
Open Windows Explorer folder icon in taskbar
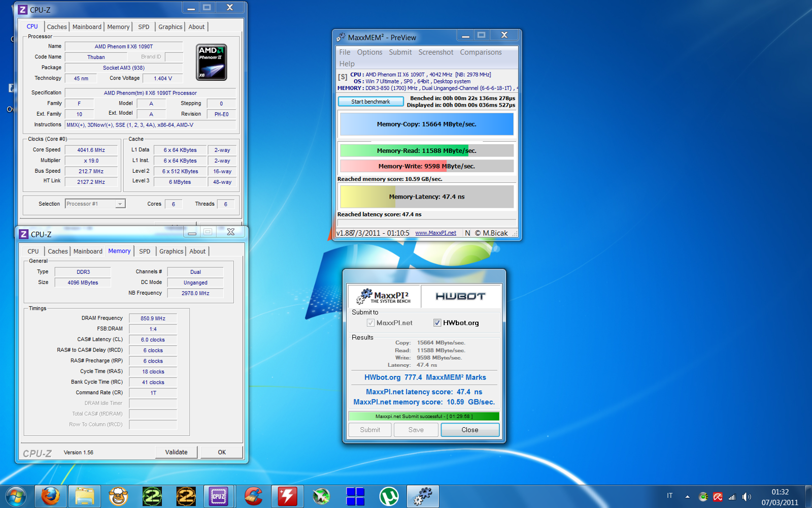tap(84, 496)
